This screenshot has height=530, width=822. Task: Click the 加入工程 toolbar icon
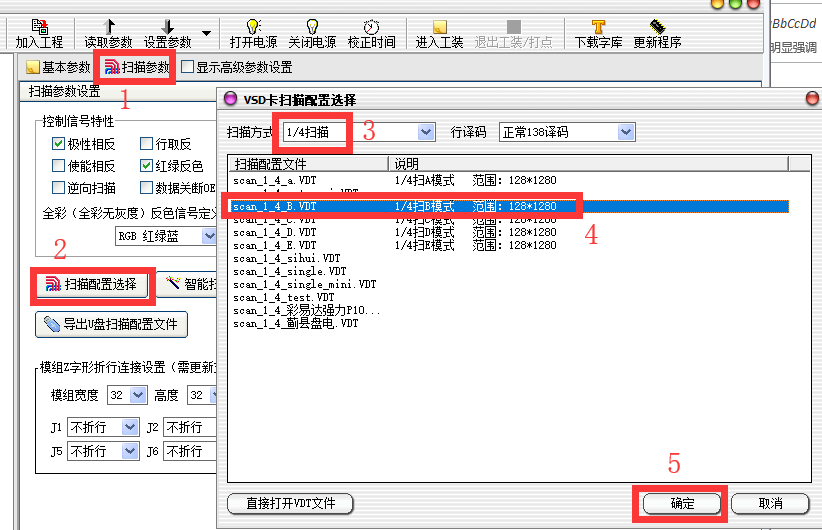click(x=40, y=26)
